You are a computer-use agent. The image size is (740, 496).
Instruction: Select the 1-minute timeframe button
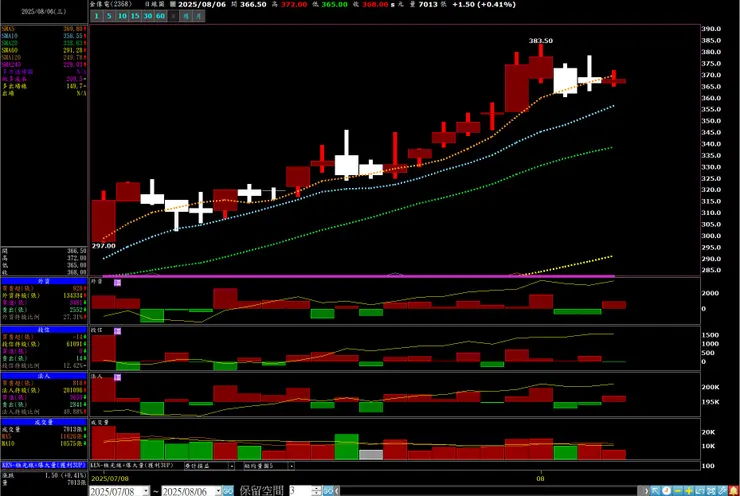coord(97,16)
